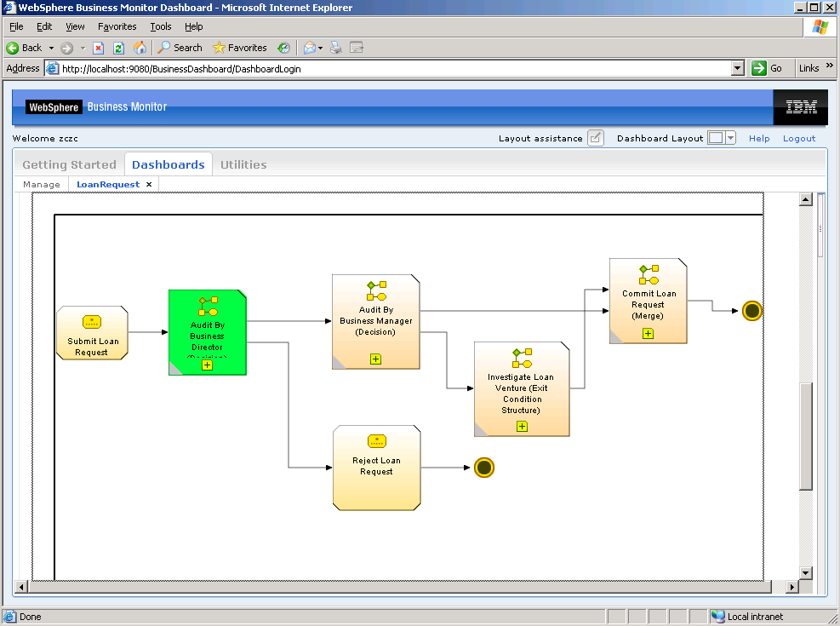840x626 pixels.
Task: Click the IE Refresh toolbar icon
Action: (x=119, y=48)
